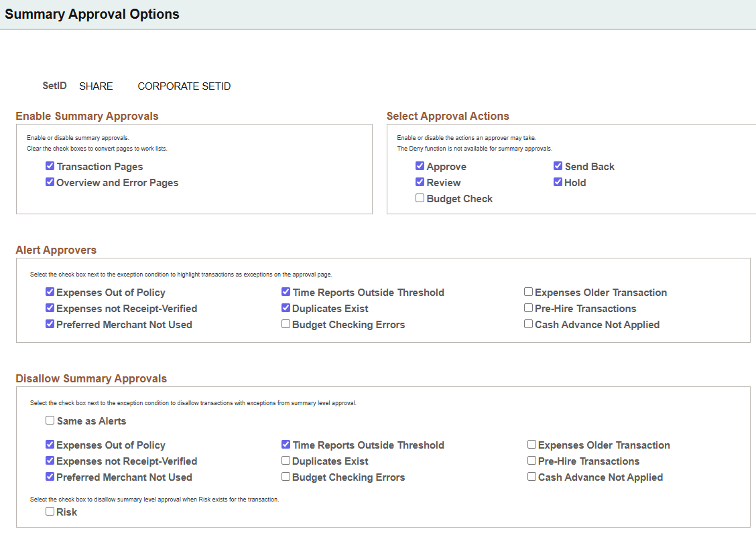Toggle Overview and Error Pages
The image size is (756, 533).
tap(50, 182)
